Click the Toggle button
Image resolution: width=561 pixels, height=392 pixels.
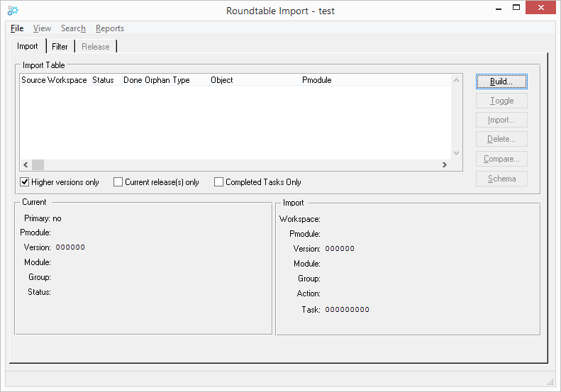(x=501, y=101)
